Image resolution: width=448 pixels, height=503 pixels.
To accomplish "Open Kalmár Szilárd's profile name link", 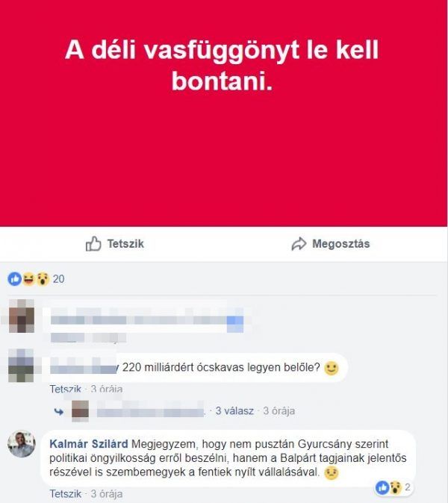I will (89, 444).
